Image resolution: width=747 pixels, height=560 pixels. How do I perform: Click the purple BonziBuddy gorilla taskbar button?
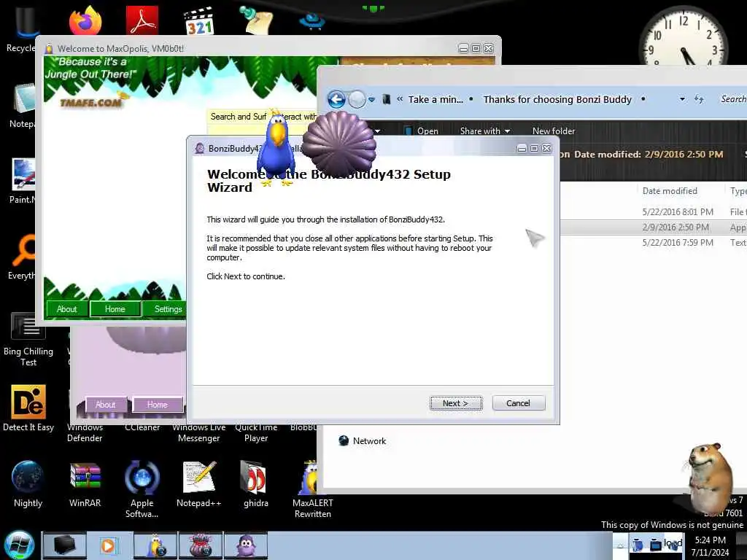pos(246,545)
